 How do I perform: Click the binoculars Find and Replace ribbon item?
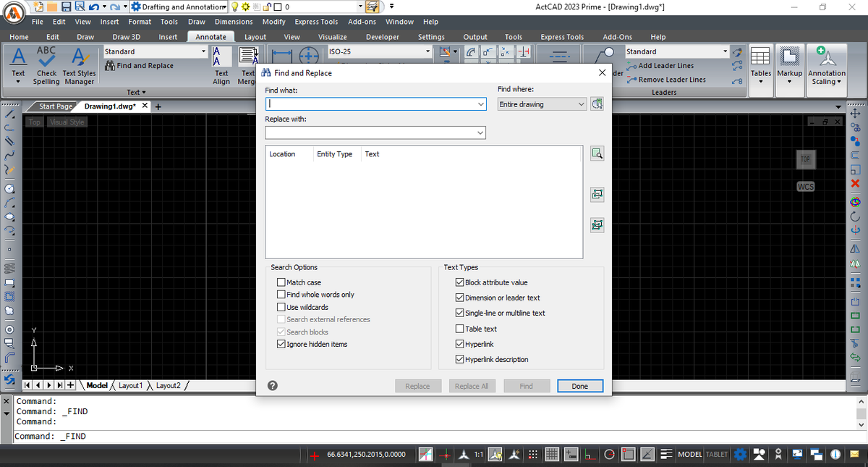point(140,66)
